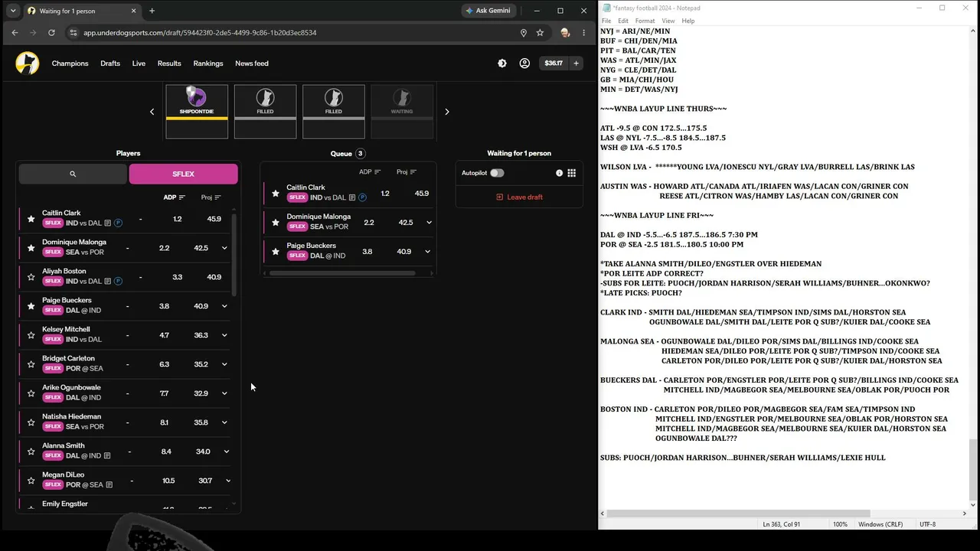The width and height of the screenshot is (980, 551).
Task: Open the Champions nav item
Action: [70, 64]
